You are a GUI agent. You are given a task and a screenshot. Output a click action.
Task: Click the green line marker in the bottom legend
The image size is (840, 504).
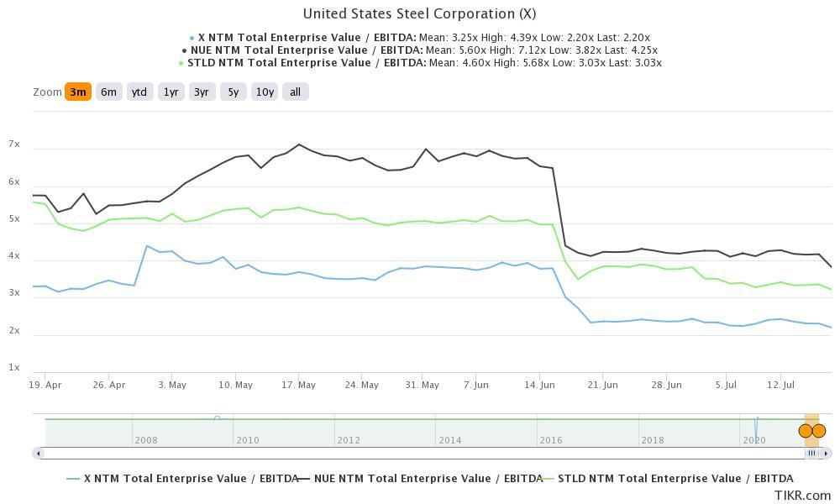coord(550,478)
